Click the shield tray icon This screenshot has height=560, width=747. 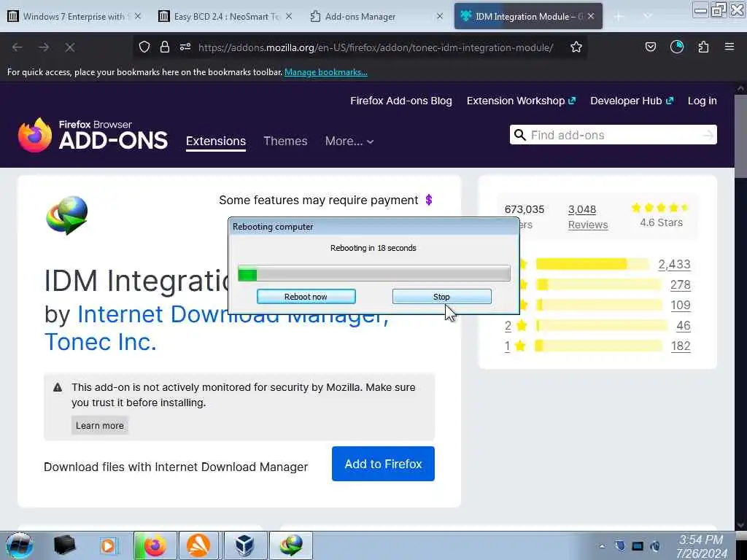620,545
